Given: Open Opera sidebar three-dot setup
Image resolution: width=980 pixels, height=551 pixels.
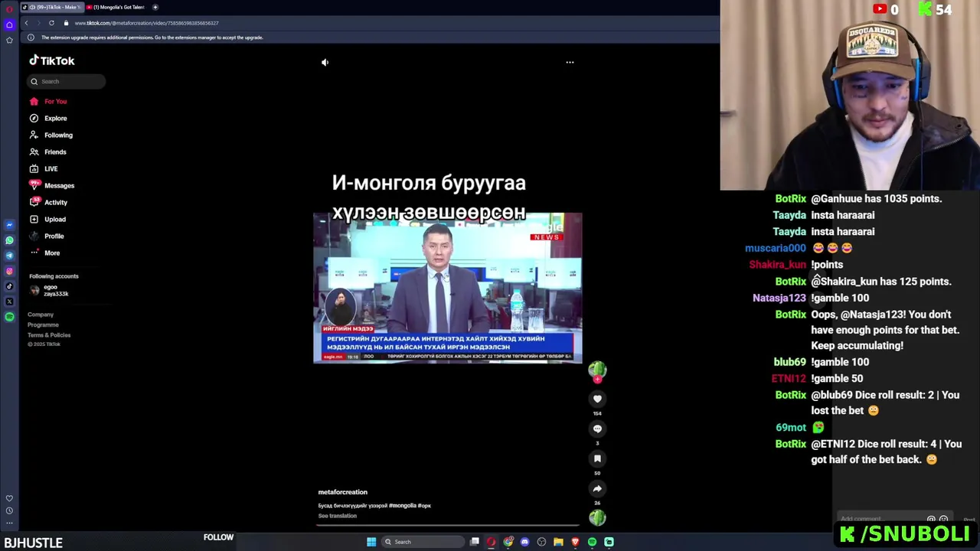Looking at the screenshot, I should (9, 523).
